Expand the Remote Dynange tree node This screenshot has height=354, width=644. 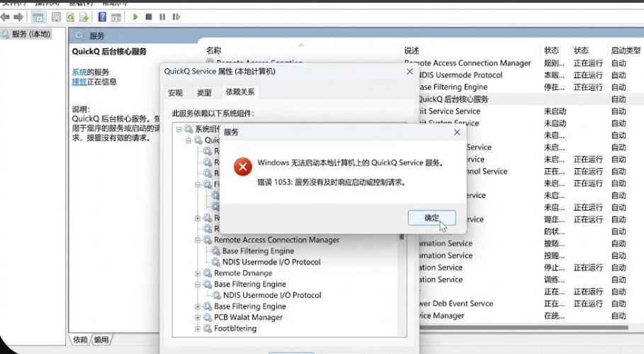(198, 273)
